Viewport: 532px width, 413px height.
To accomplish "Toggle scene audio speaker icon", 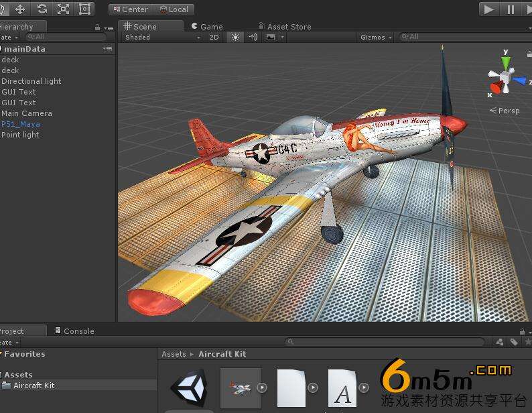I will (x=253, y=37).
